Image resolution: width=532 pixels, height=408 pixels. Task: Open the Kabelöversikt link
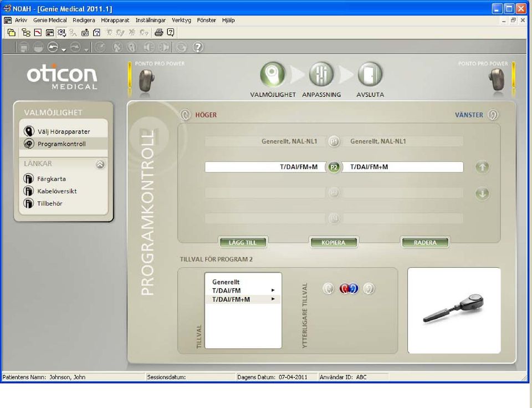pos(57,191)
